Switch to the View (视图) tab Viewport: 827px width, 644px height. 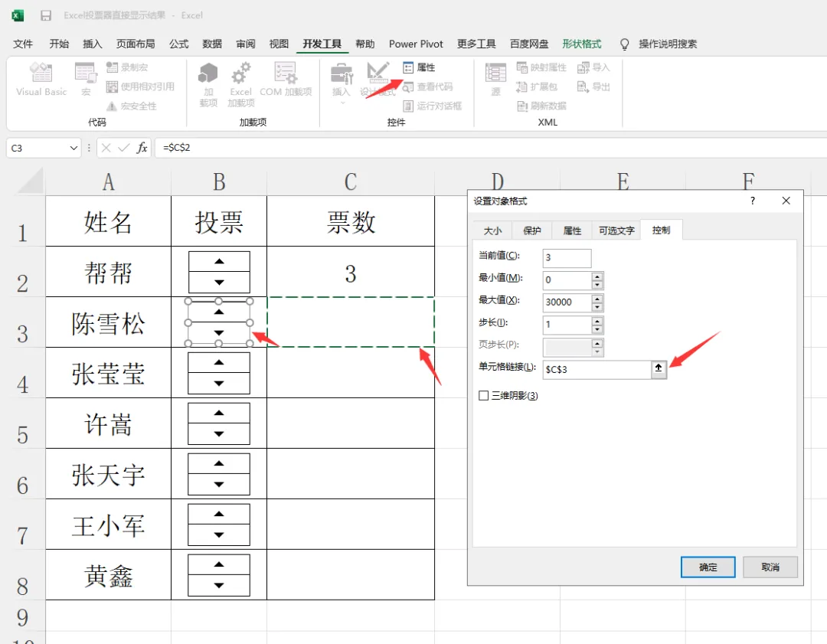coord(279,44)
